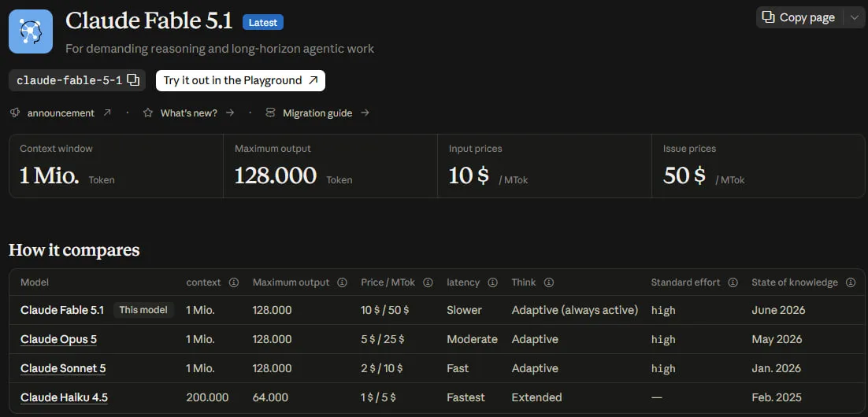Image resolution: width=868 pixels, height=417 pixels.
Task: Click the Jan. 2026 knowledge cell
Action: tap(776, 368)
